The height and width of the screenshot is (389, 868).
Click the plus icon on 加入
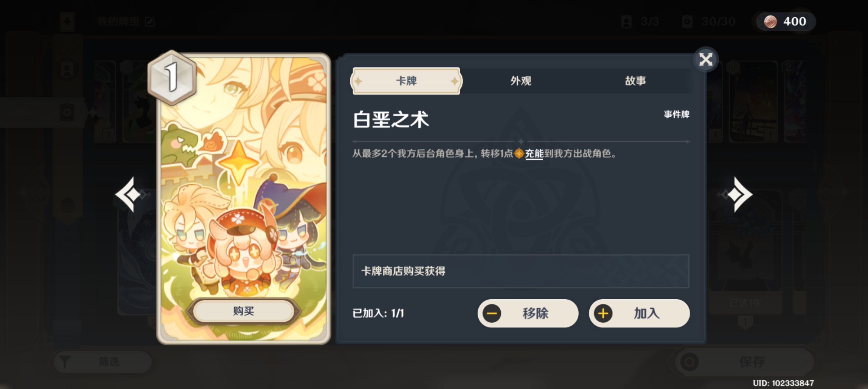tap(603, 313)
